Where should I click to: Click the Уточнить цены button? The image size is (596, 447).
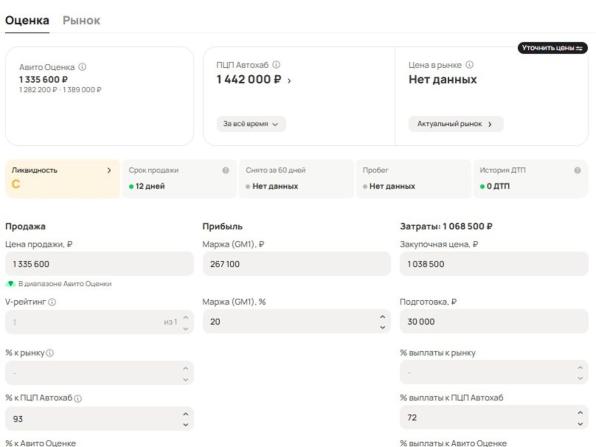click(x=553, y=48)
